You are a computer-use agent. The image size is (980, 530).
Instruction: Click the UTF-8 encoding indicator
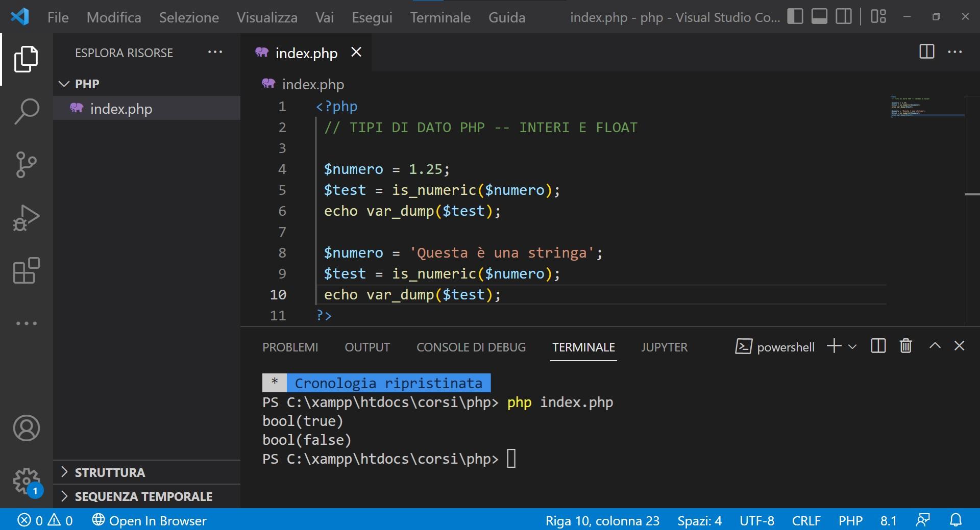(x=756, y=521)
